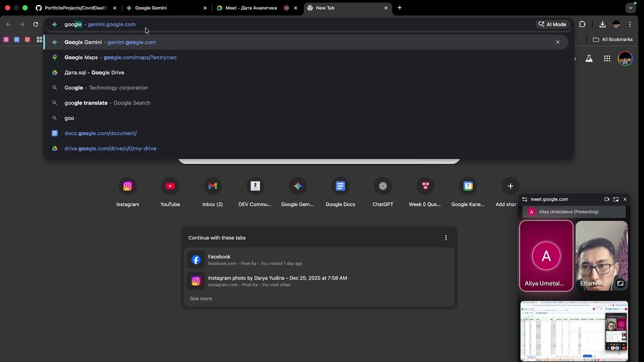This screenshot has height=362, width=644.
Task: Open the pink bookmark icon
Action: (x=6, y=39)
